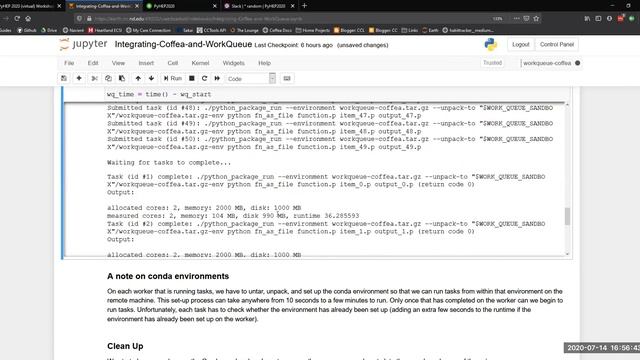Select the 'A note on conda environments' heading
640x360 pixels.
pyautogui.click(x=168, y=276)
